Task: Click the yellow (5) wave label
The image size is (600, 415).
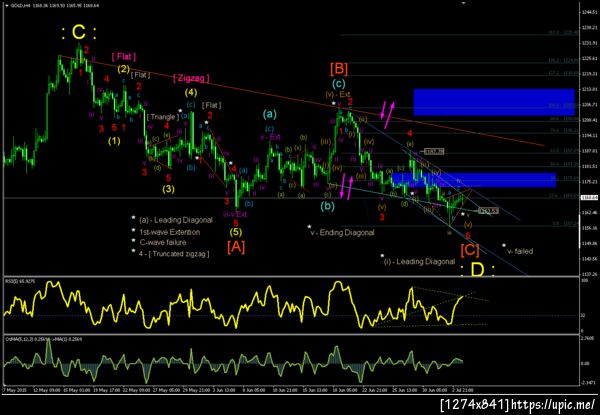Action: [236, 232]
